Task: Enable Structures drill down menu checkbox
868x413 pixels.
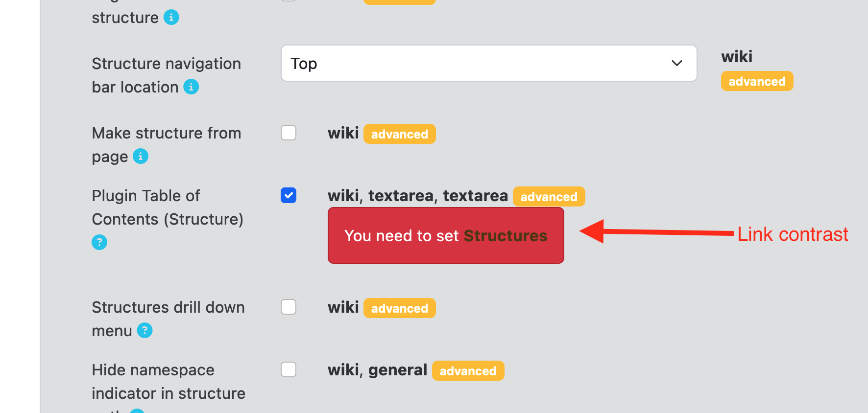Action: pos(289,307)
